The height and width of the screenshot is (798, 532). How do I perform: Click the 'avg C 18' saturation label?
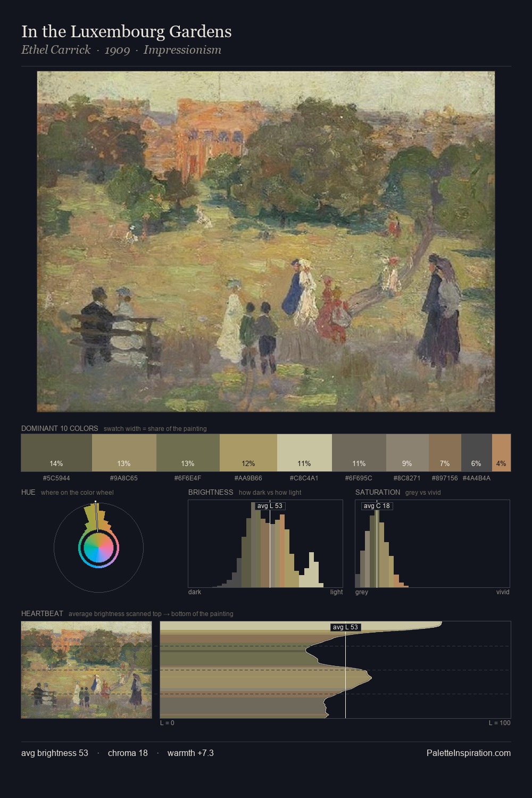click(x=377, y=506)
